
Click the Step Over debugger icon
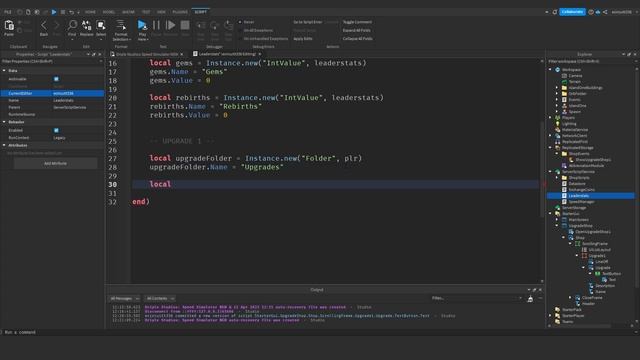[x=215, y=26]
